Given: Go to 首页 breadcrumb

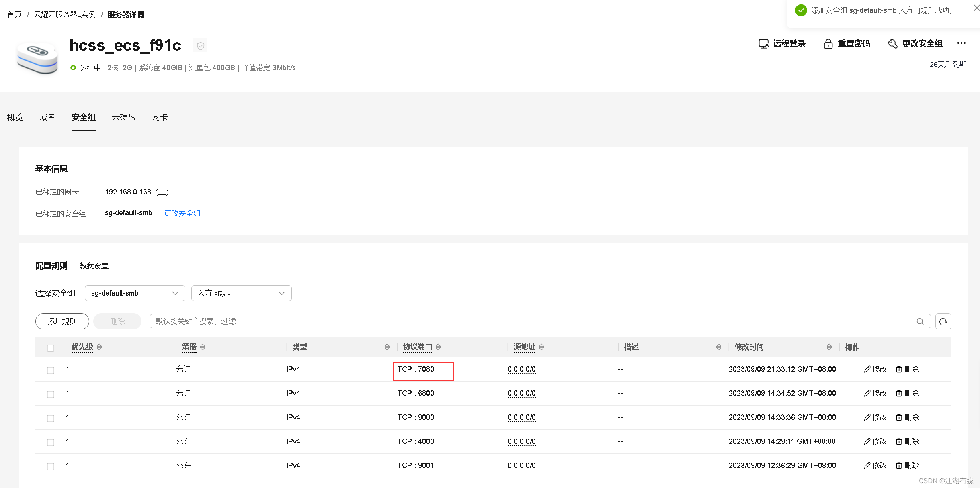Looking at the screenshot, I should pyautogui.click(x=14, y=14).
